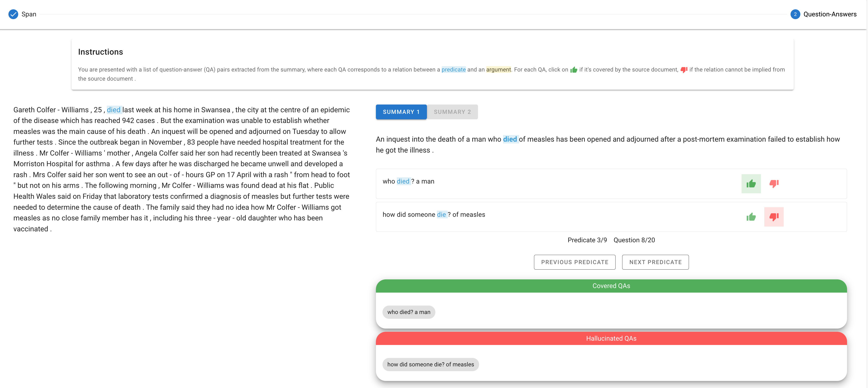Thumbs down the 'who died? a man' QA

(x=774, y=184)
